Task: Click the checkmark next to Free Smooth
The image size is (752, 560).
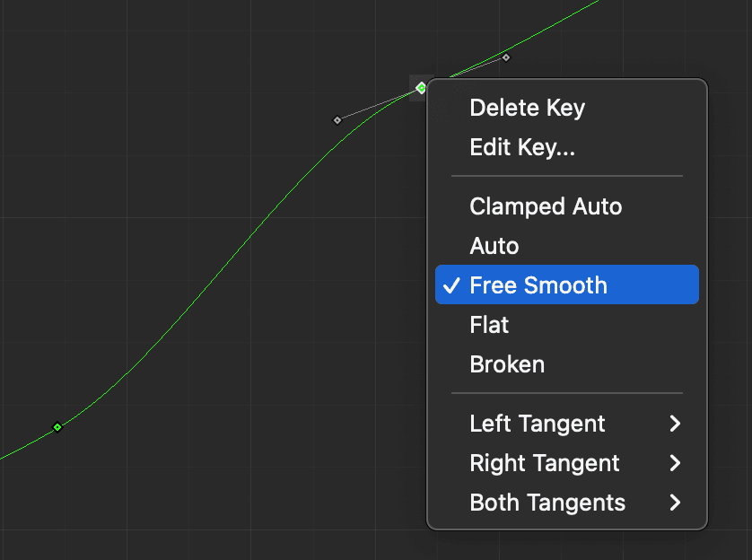Action: [x=452, y=284]
